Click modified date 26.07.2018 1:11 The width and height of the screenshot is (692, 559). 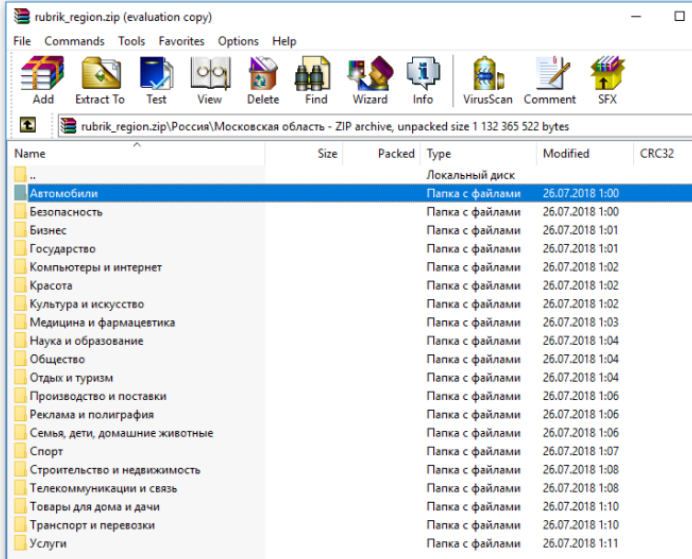[x=580, y=544]
